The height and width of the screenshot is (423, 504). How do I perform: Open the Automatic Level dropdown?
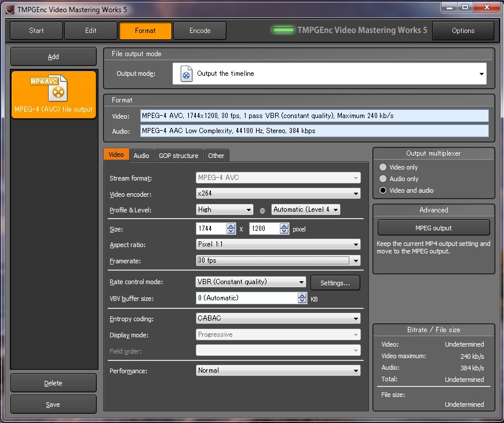pyautogui.click(x=306, y=209)
